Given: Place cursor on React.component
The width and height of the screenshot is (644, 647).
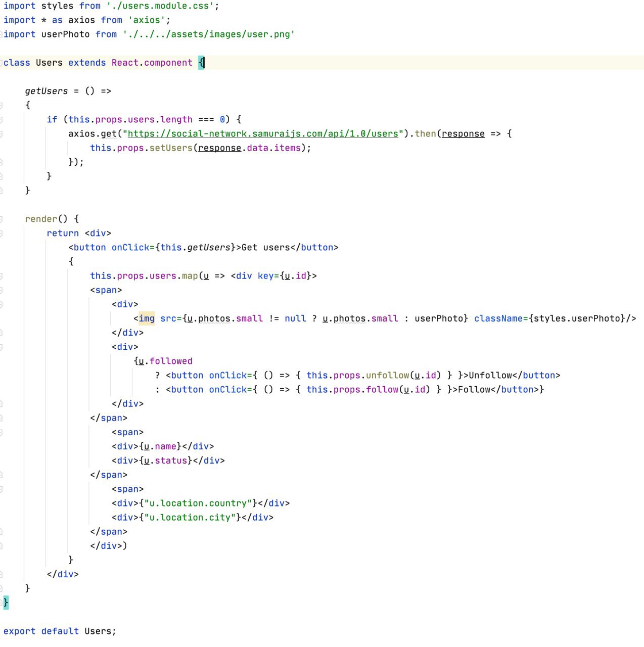Looking at the screenshot, I should (x=152, y=63).
